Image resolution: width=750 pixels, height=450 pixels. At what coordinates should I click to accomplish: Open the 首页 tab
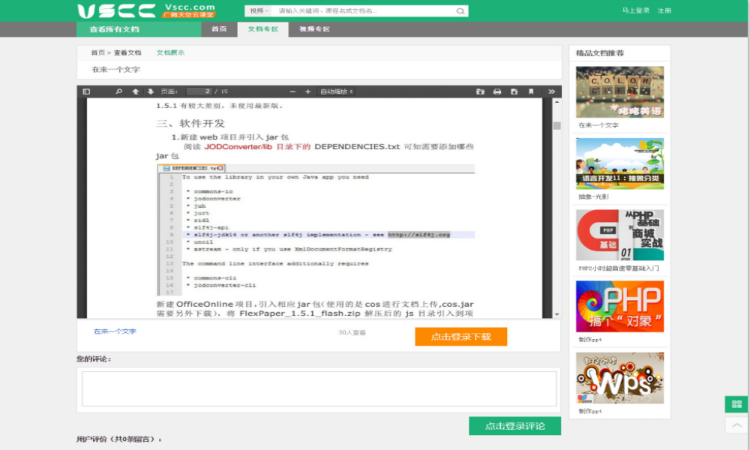219,29
